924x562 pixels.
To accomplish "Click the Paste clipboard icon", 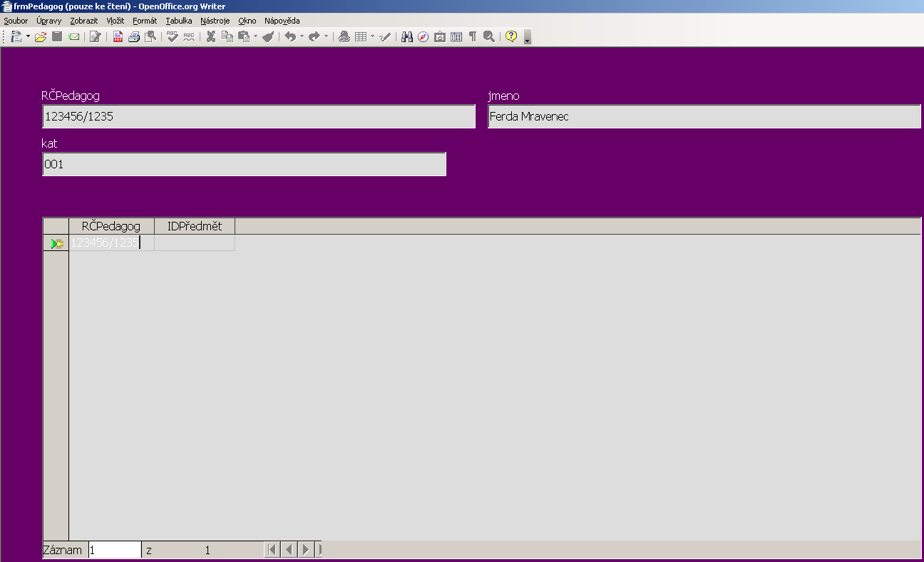I will tap(244, 36).
